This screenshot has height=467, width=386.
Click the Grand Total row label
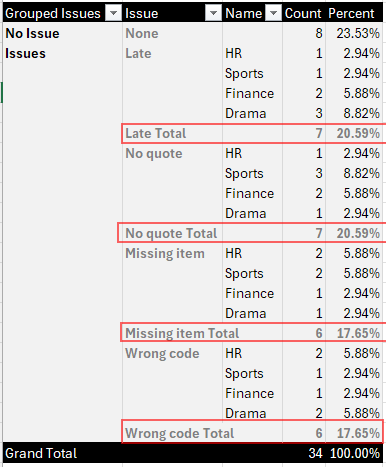(41, 453)
